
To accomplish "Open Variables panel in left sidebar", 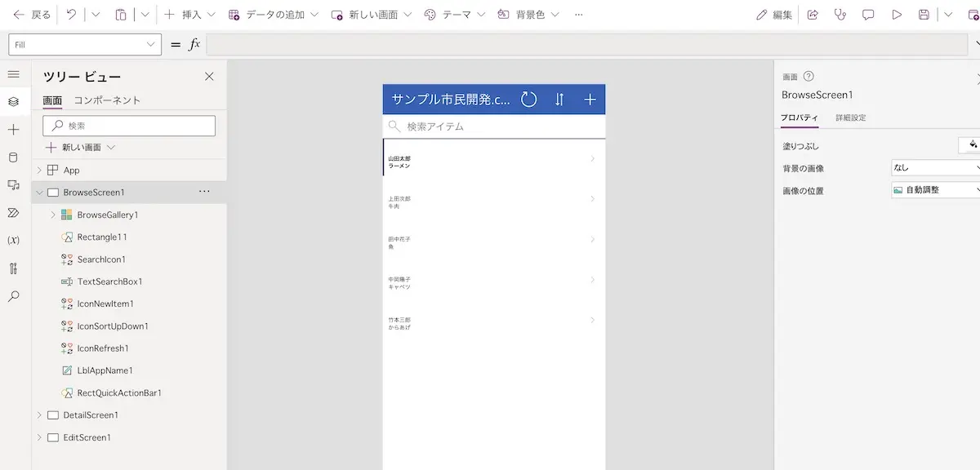I will (x=13, y=241).
